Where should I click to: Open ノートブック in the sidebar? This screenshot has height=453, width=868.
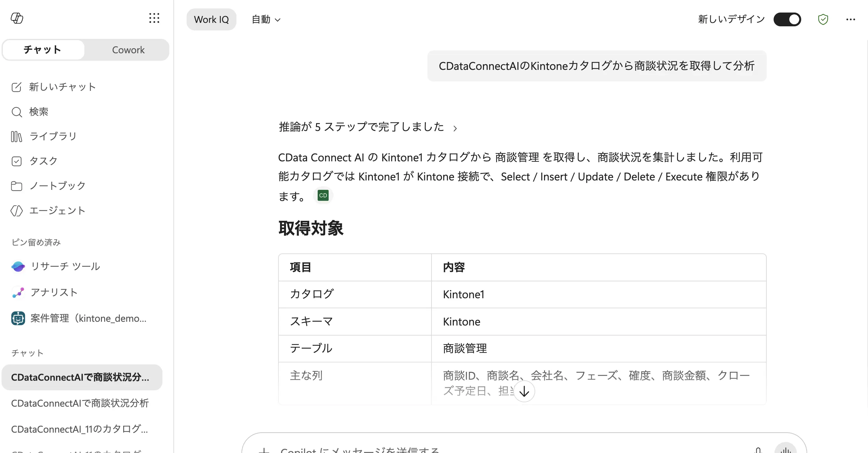pos(58,186)
